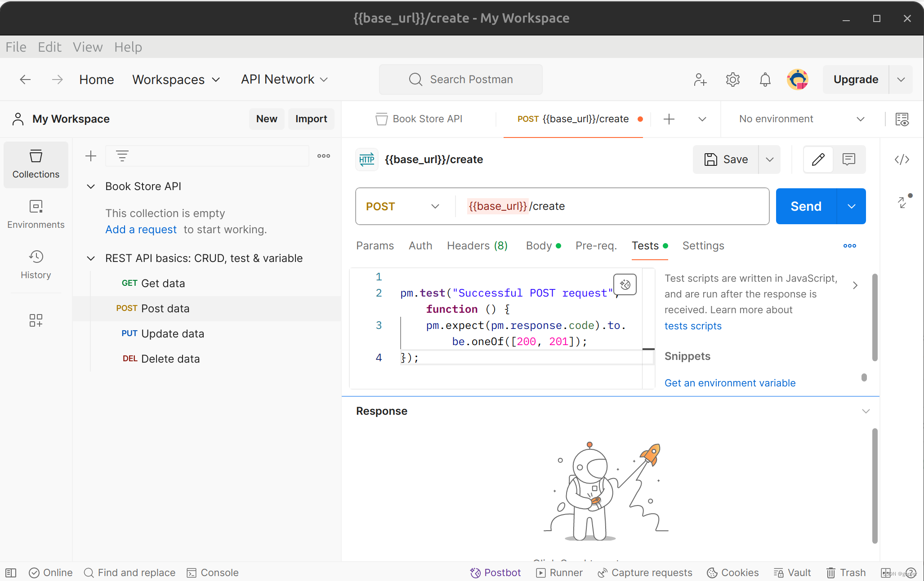Open the Workspaces dropdown
924x581 pixels.
point(176,80)
